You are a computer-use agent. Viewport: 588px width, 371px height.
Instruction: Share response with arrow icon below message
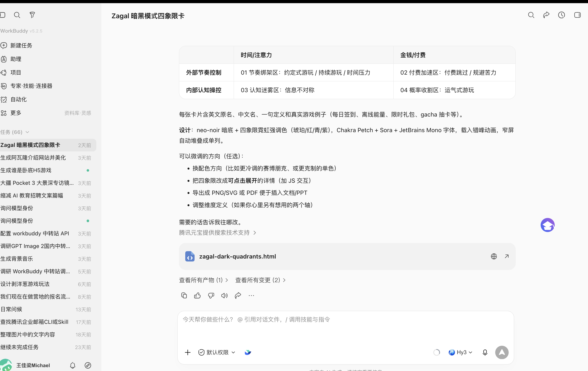click(x=238, y=296)
